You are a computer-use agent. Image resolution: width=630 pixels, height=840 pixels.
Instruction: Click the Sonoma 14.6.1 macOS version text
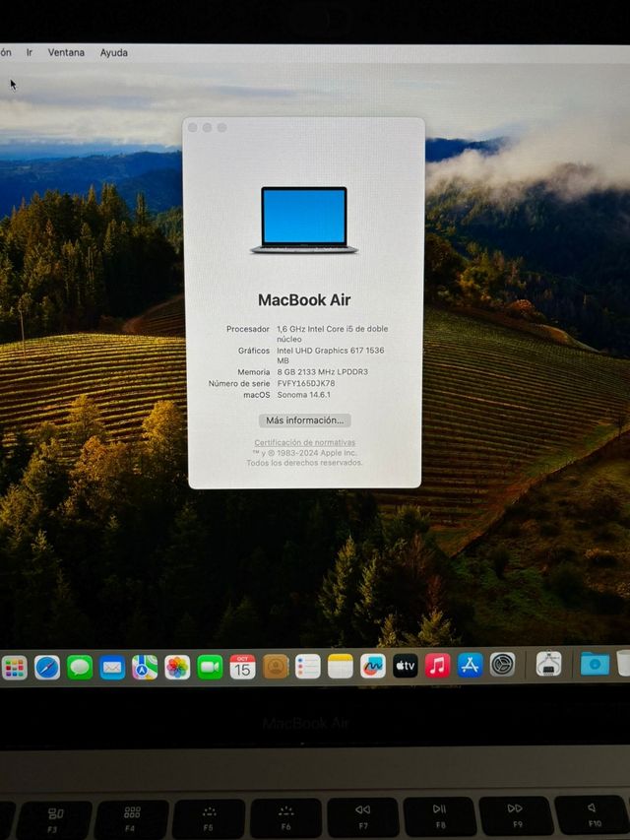[x=304, y=394]
